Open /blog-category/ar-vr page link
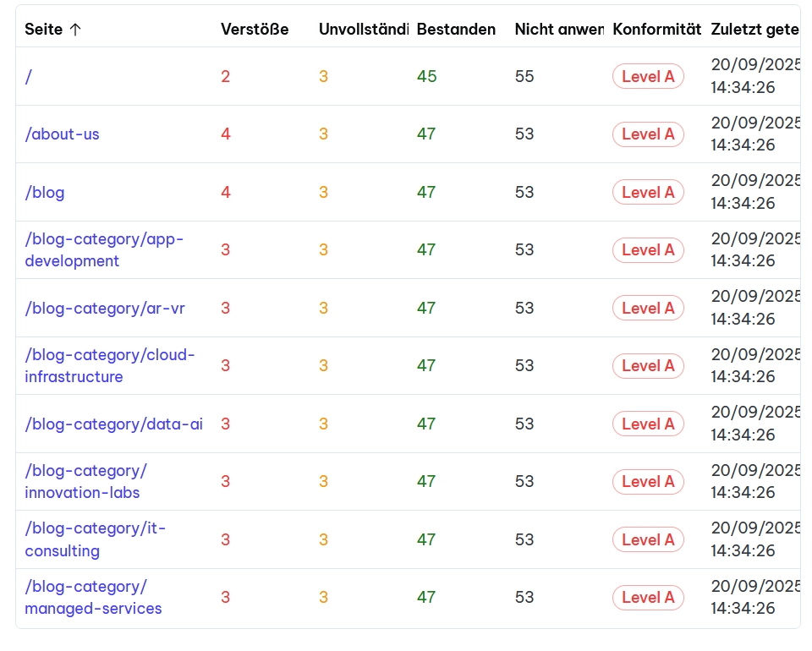Screen dimensions: 812x651 [105, 309]
